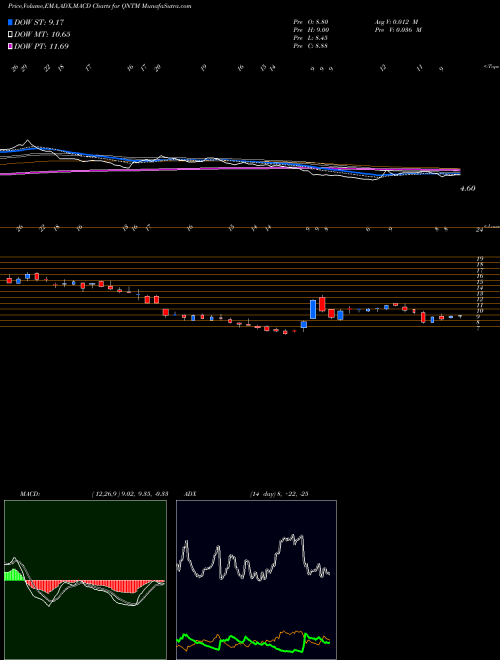The height and width of the screenshot is (660, 500).
Task: Click the 'Pre L: 8.43' low value
Action: [311, 38]
